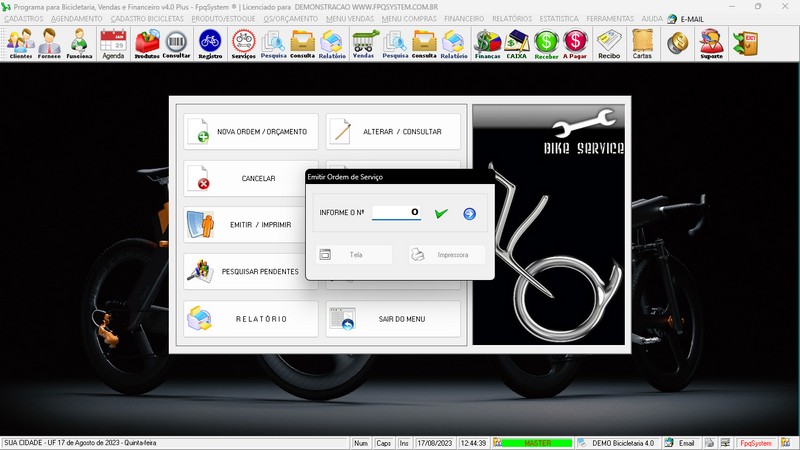
Task: Open the Finanças toolbar icon
Action: click(x=487, y=44)
